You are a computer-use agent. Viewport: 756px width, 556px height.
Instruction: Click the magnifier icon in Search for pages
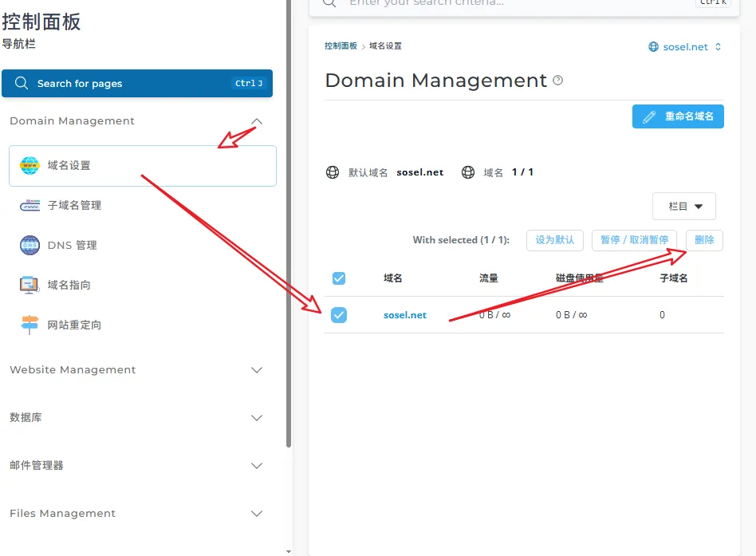tap(22, 83)
